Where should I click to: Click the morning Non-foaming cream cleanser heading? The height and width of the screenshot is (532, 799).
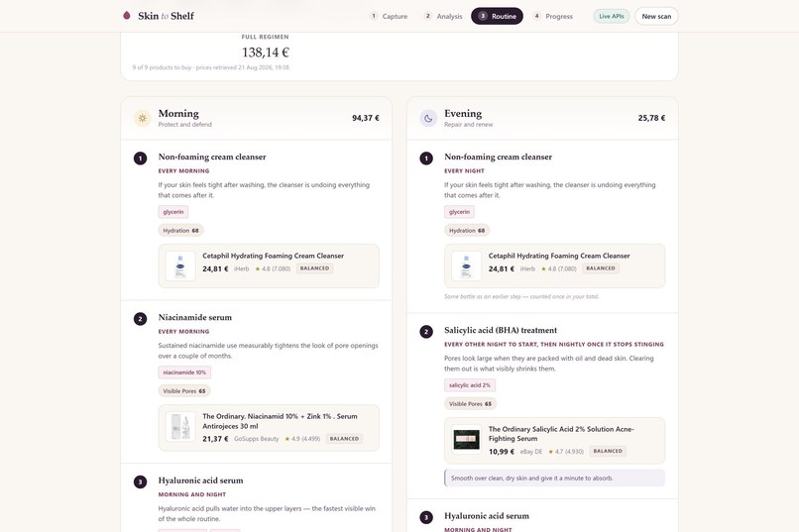coord(212,157)
